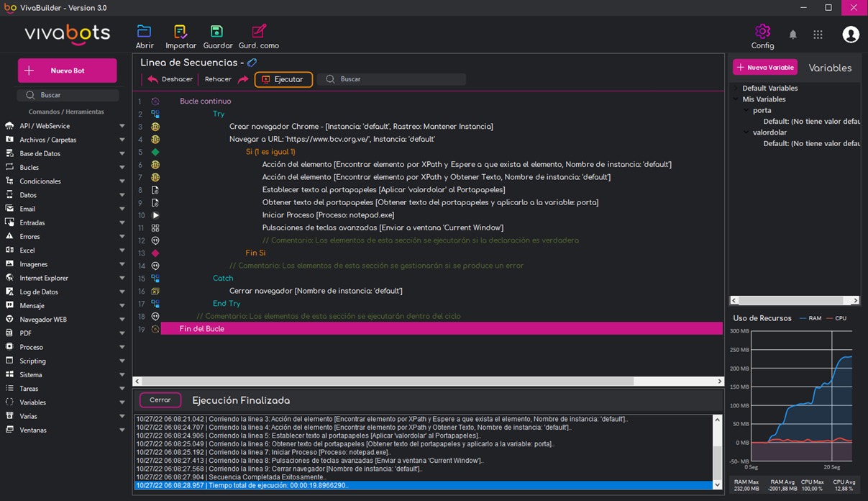This screenshot has height=501, width=868.
Task: Select the Bucle continuo line icon
Action: click(155, 101)
